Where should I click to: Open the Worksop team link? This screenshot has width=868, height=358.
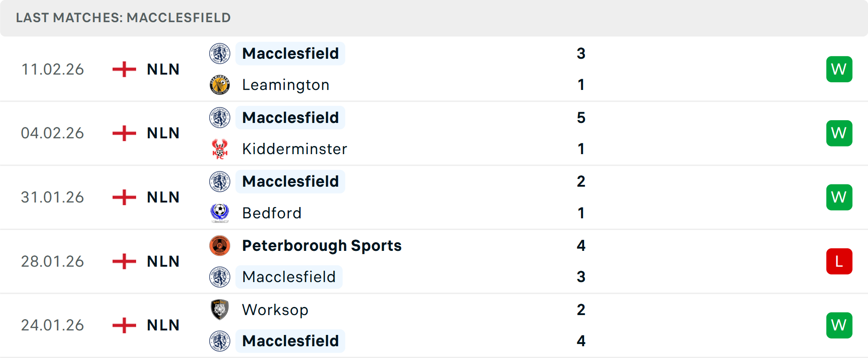[x=275, y=310]
